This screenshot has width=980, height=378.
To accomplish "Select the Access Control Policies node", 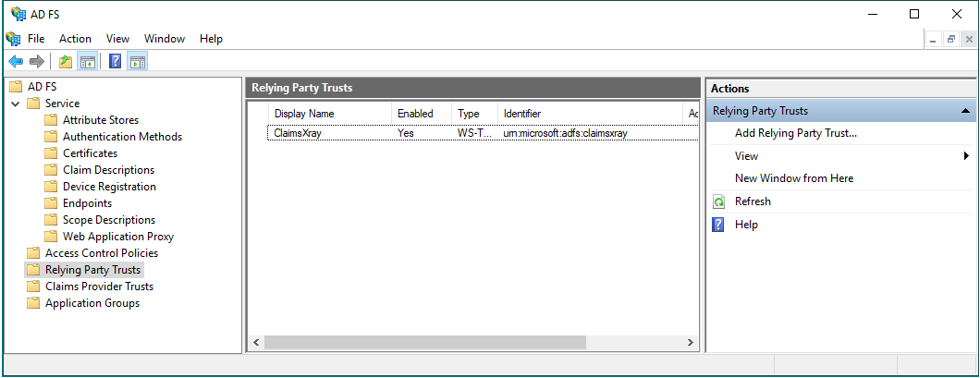I will click(x=101, y=253).
